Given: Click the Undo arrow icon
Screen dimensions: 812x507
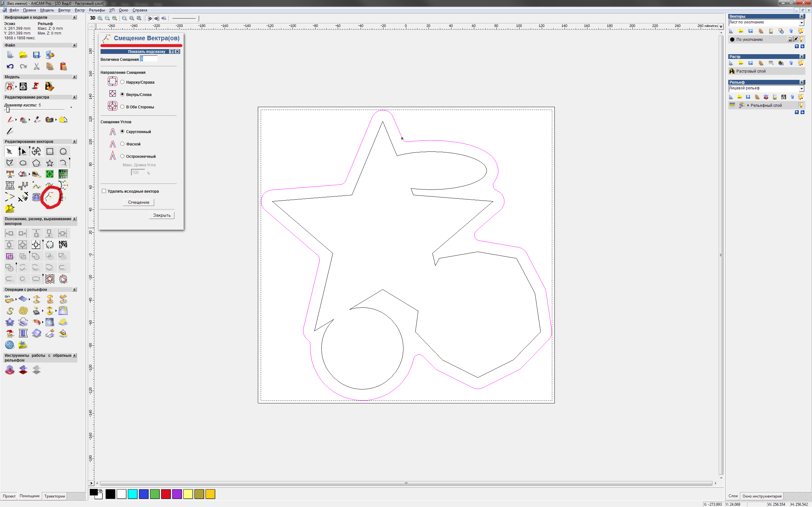Looking at the screenshot, I should pos(10,67).
